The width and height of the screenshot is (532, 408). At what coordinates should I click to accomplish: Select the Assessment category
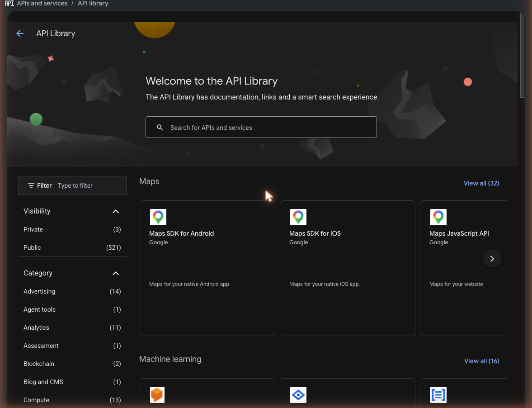click(72, 346)
